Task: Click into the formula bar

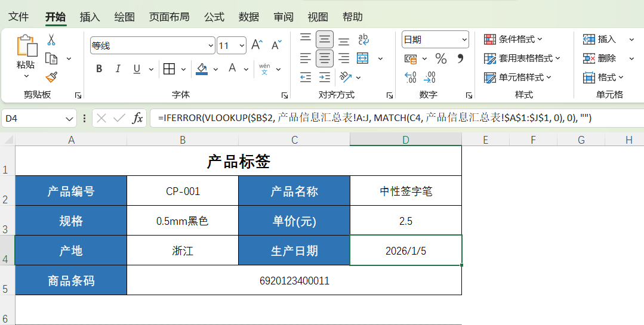Action: [397, 119]
